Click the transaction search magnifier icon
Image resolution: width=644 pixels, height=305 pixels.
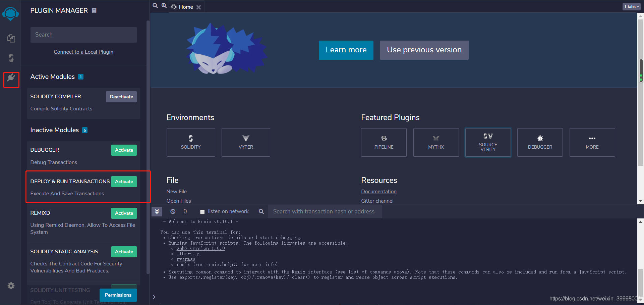click(x=261, y=211)
